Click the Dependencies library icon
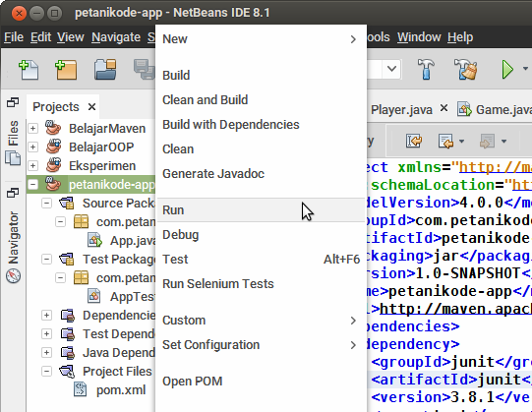 pos(68,315)
